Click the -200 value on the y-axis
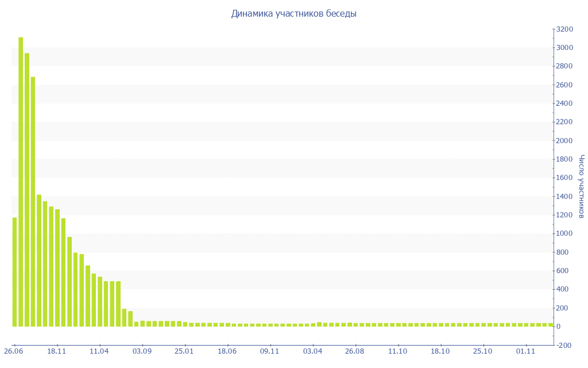This screenshot has height=368, width=588. [564, 345]
